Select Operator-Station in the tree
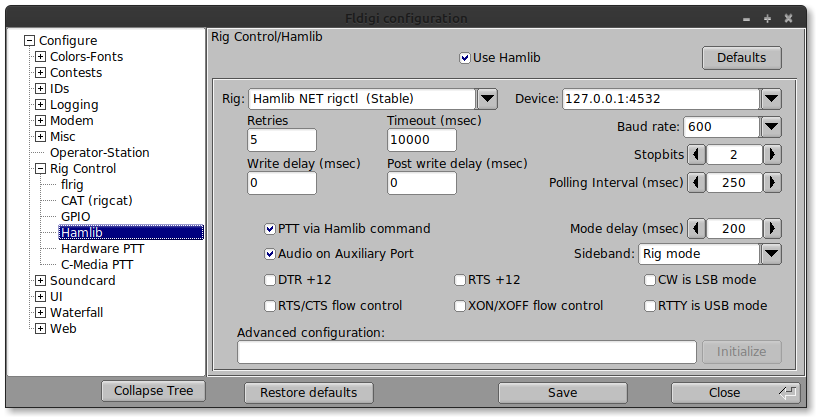This screenshot has height=417, width=816. [99, 153]
